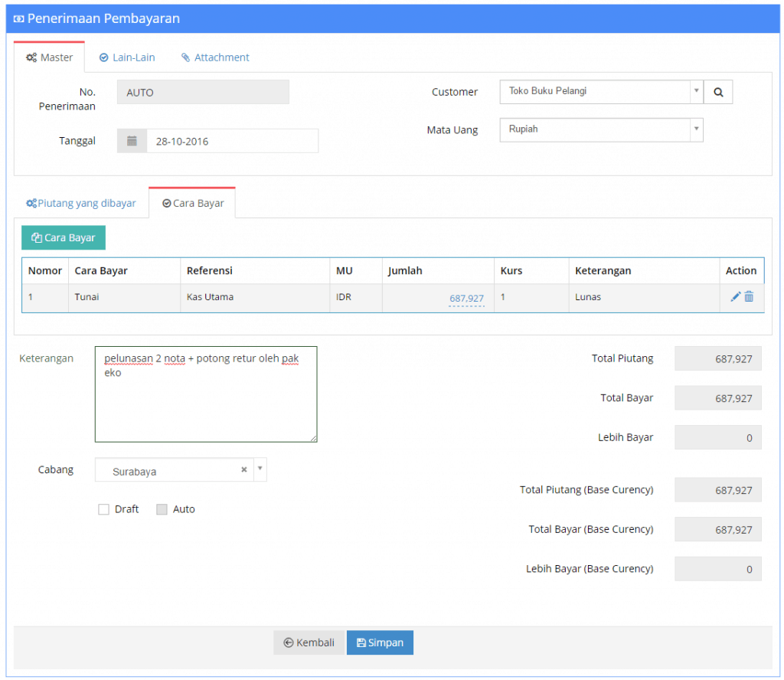Click the Total Bayar value field
The width and height of the screenshot is (784, 680).
[x=718, y=398]
